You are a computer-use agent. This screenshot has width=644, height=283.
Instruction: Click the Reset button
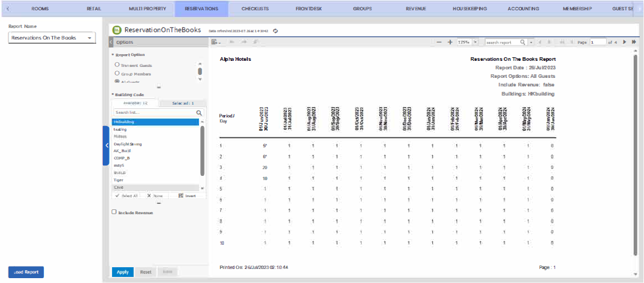click(146, 272)
